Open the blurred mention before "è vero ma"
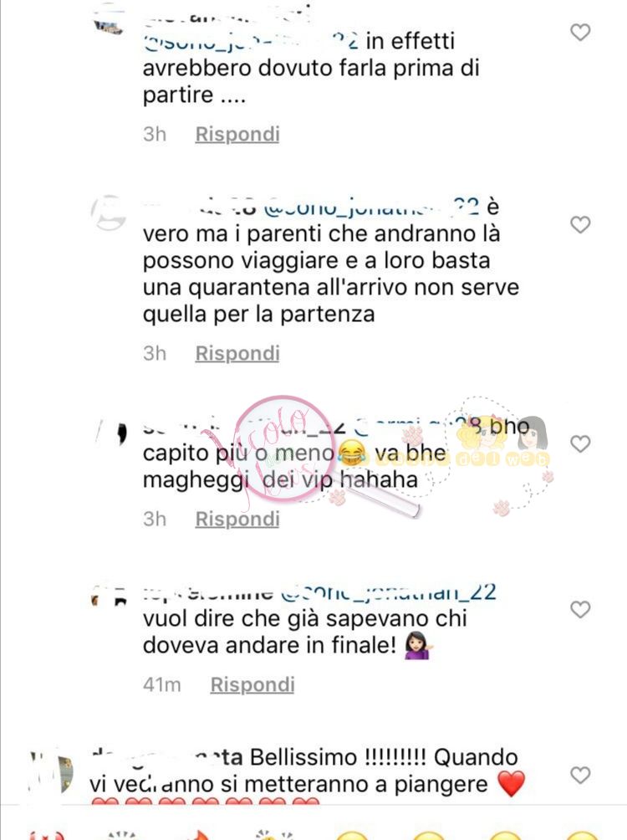Screen dimensions: 627x840 point(371,207)
